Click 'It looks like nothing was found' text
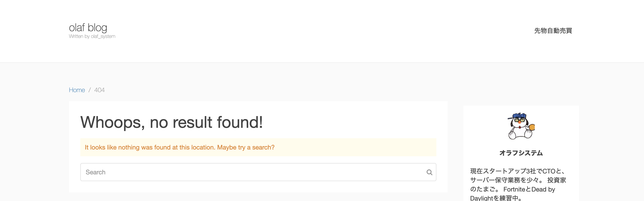Screen dimensions: 644x201 coord(150,147)
